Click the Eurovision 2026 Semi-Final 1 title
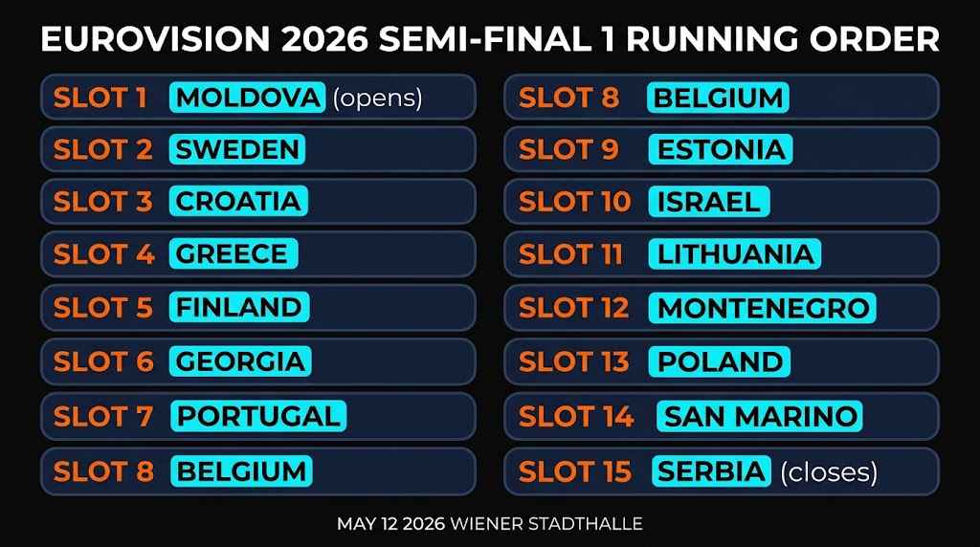980x547 pixels. 490,40
